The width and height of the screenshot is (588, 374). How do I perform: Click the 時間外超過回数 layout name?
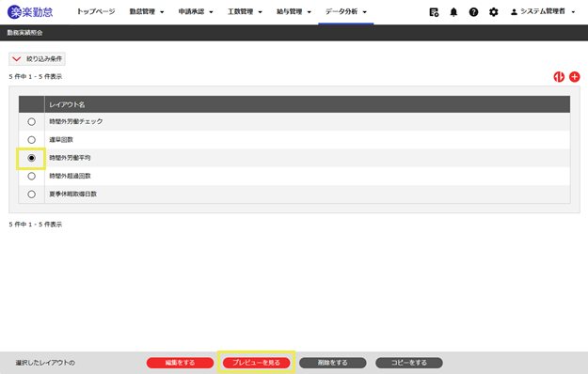pos(71,176)
